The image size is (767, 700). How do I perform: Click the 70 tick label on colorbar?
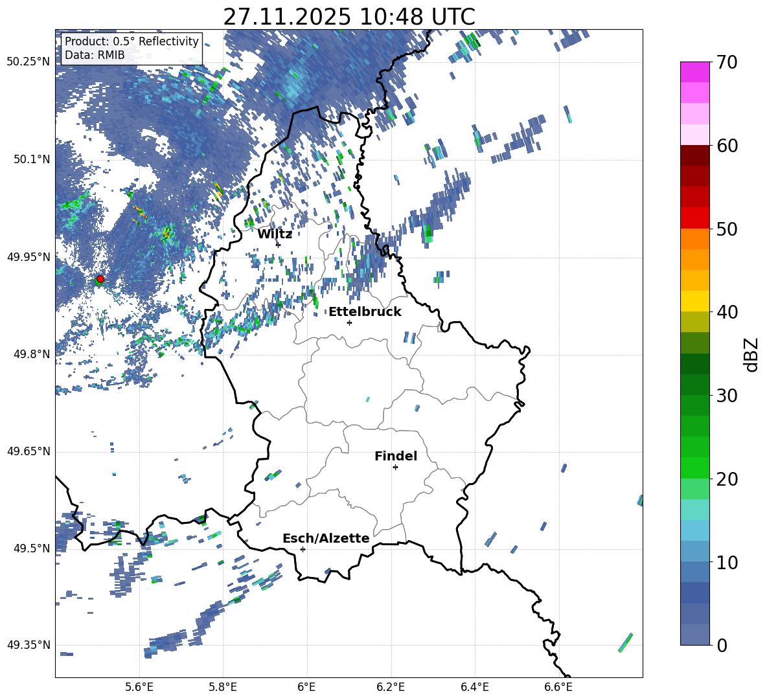click(x=727, y=63)
